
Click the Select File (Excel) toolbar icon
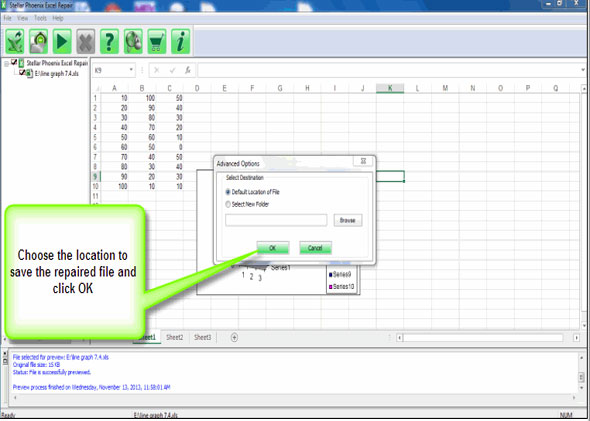click(x=15, y=41)
